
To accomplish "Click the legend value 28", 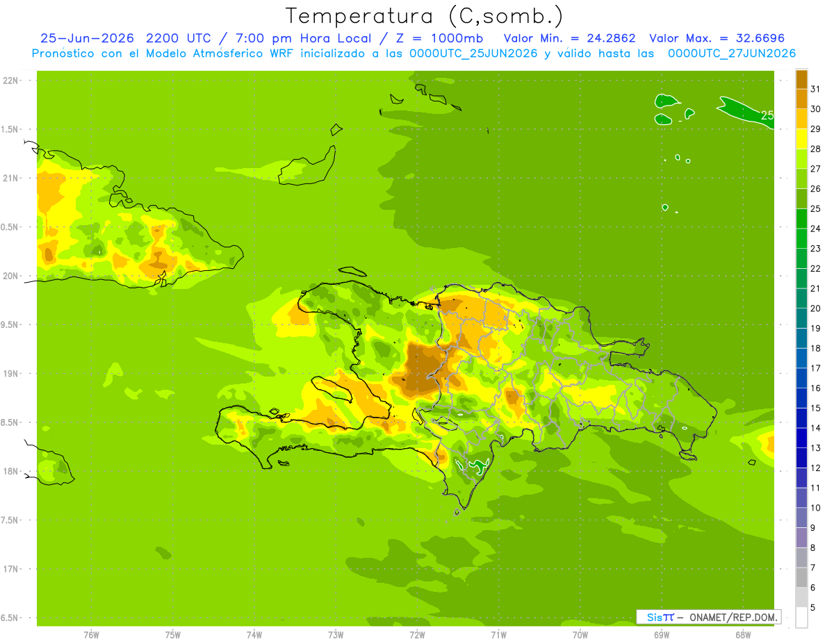I will 816,149.
